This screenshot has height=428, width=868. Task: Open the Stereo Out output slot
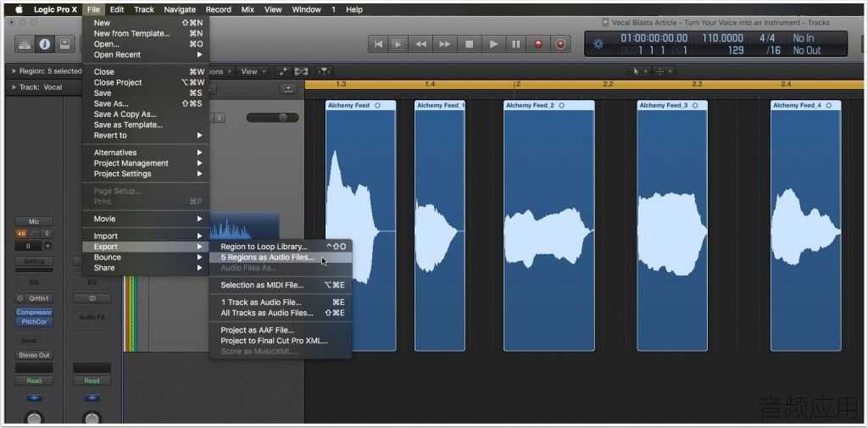[34, 355]
